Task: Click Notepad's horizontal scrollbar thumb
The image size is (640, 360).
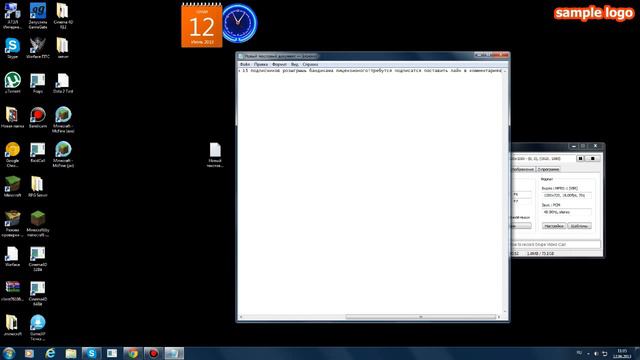Action: coord(420,317)
